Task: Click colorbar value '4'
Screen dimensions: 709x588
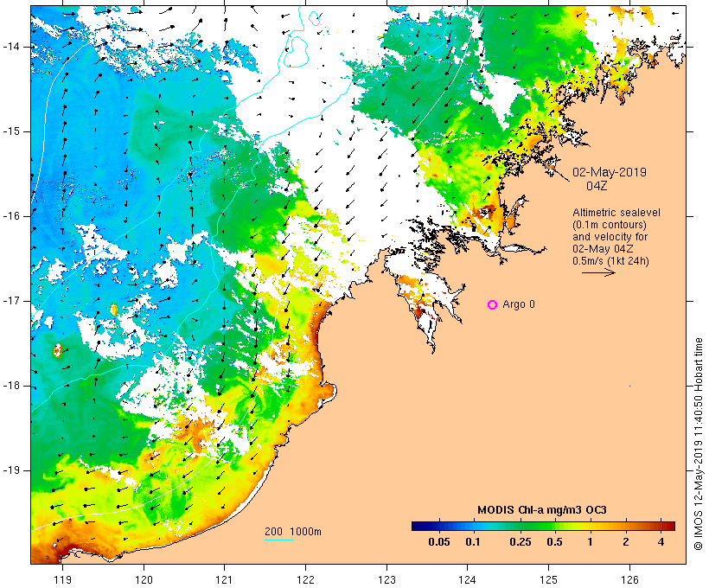Action: click(x=661, y=542)
